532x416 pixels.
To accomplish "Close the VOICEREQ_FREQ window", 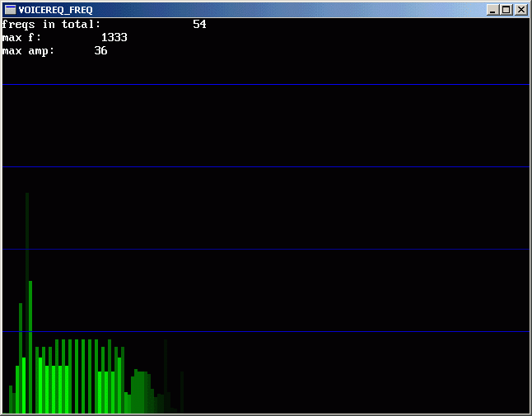I will (x=520, y=10).
